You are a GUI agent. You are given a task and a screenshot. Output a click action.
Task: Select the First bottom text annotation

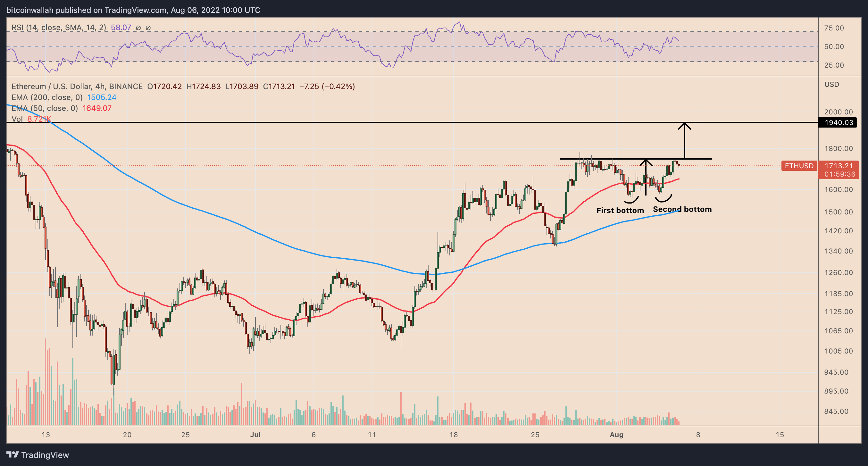620,211
